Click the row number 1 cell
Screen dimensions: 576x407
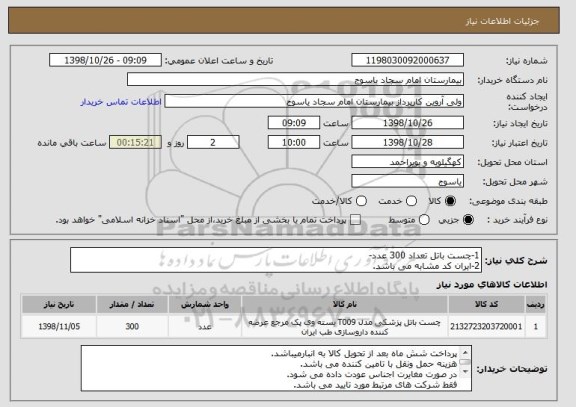(536, 326)
